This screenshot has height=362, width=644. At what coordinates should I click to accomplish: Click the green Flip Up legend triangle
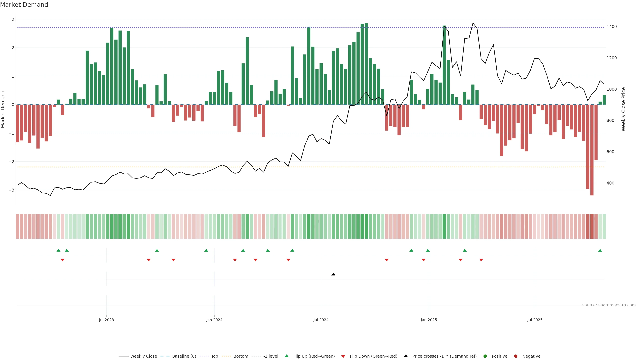[287, 356]
